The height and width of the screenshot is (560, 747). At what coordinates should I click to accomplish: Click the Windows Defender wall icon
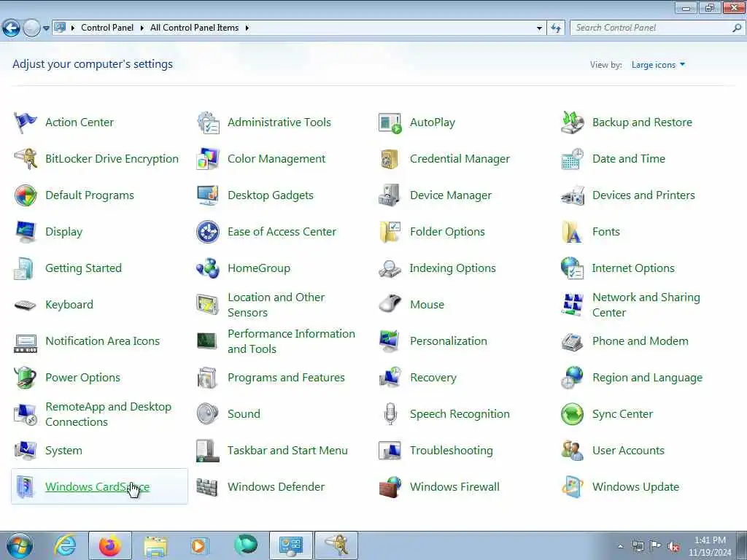208,487
